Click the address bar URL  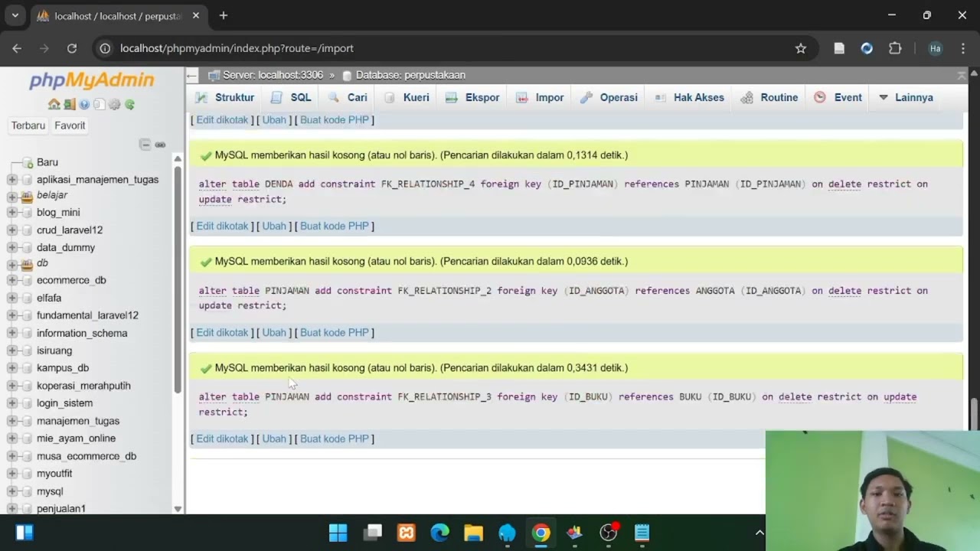(x=237, y=48)
